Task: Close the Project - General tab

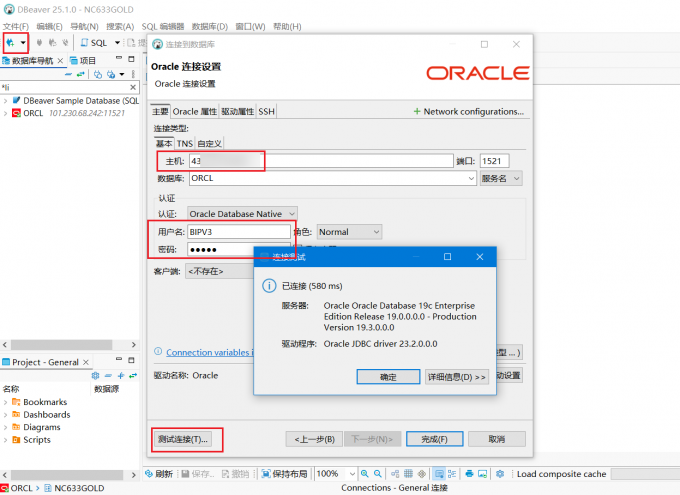Action: coord(86,362)
